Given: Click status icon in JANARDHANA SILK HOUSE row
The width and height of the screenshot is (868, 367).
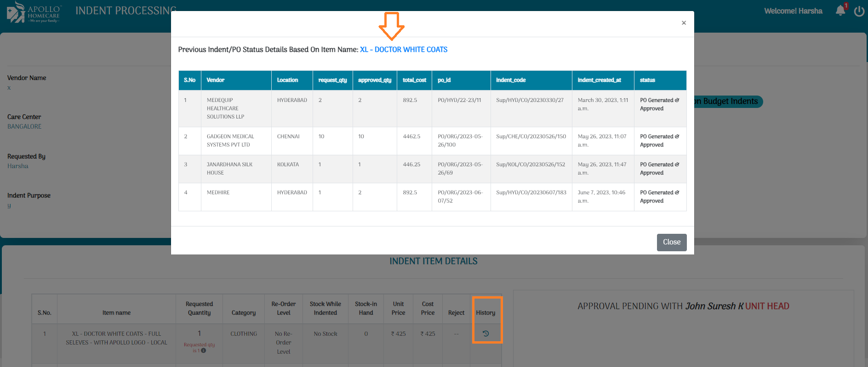Looking at the screenshot, I should click(677, 164).
